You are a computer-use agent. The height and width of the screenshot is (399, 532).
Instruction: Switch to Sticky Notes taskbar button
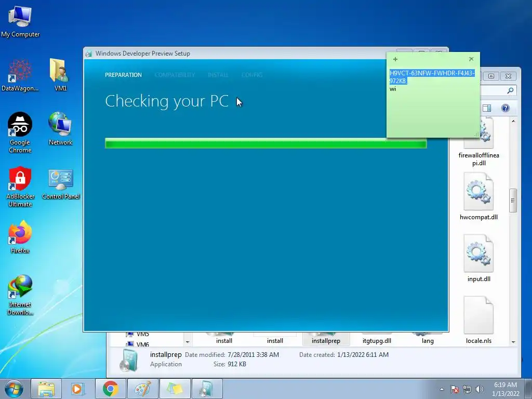pyautogui.click(x=175, y=389)
